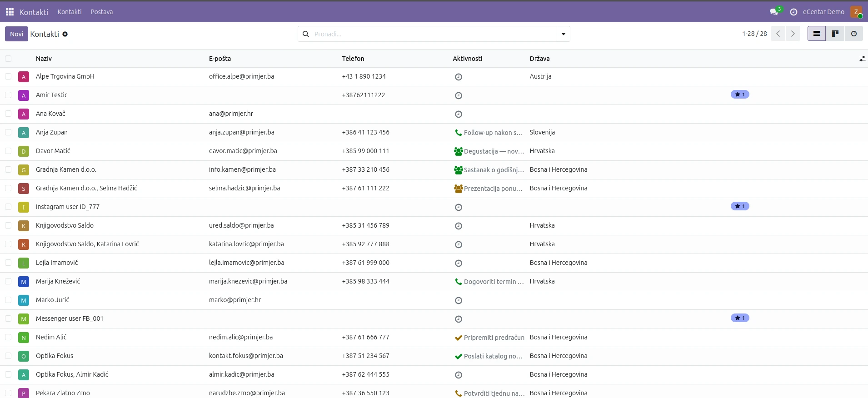Image resolution: width=868 pixels, height=398 pixels.
Task: Click phone activity icon for Anja Zupan
Action: [x=458, y=133]
